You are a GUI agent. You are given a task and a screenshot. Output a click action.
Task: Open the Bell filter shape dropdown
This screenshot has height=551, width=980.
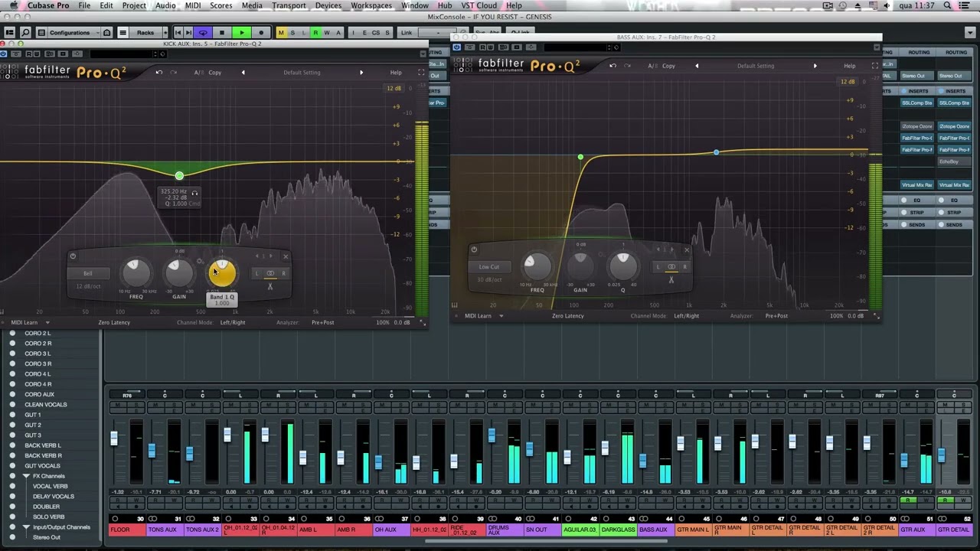coord(88,273)
